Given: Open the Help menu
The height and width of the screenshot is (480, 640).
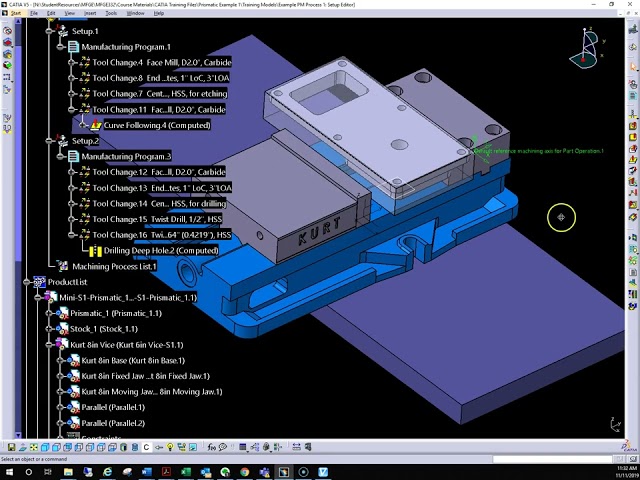Looking at the screenshot, I should 159,13.
